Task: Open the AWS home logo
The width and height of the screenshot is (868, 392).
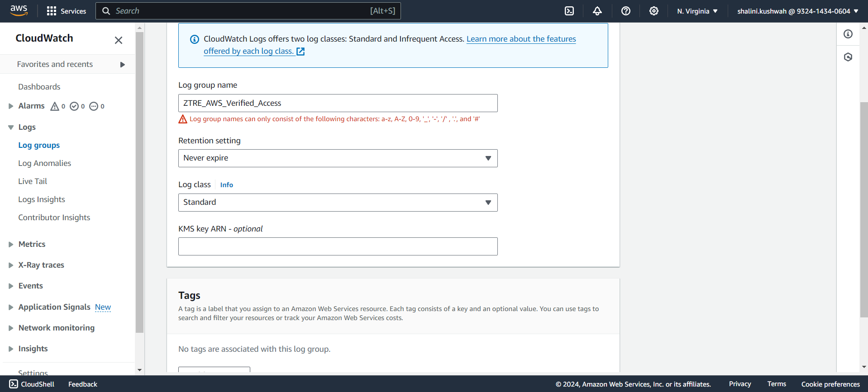Action: [19, 10]
